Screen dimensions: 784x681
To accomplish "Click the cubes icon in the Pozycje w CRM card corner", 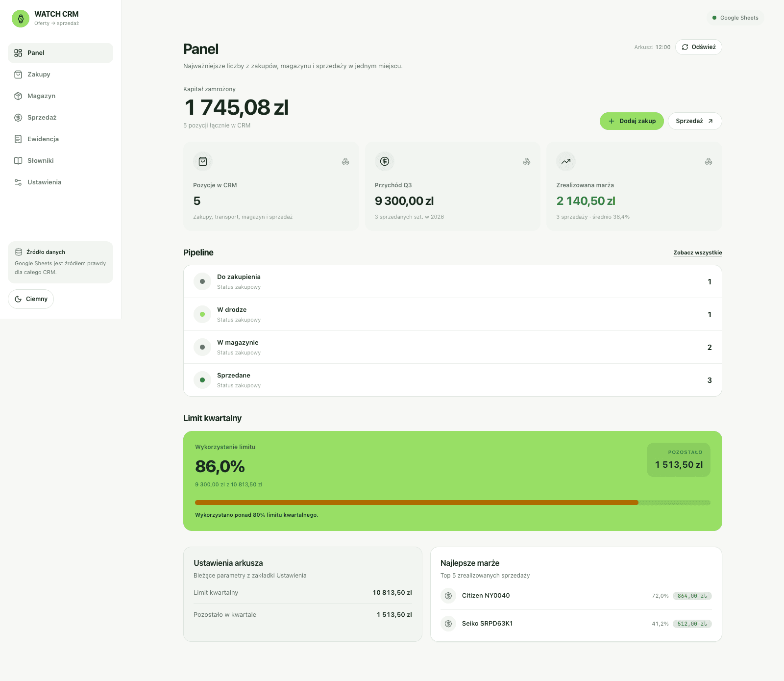I will 345,161.
